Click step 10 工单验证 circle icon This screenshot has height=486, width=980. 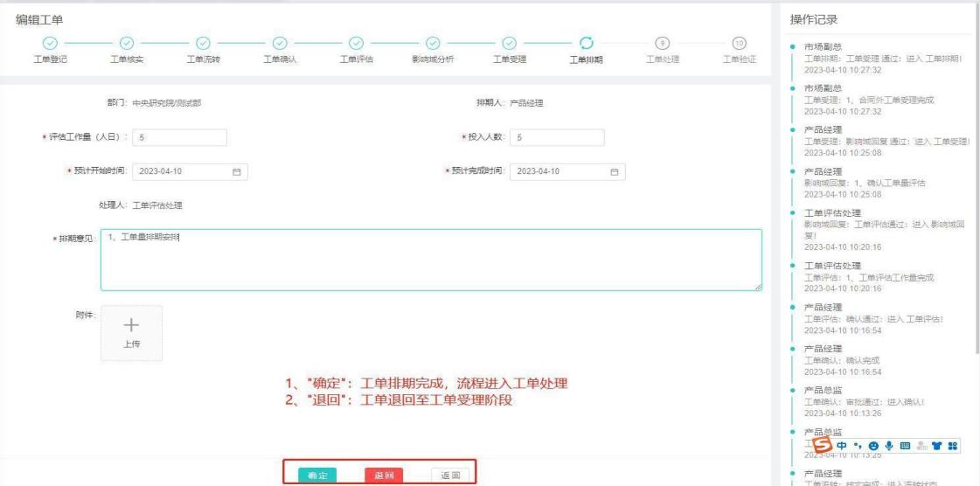pyautogui.click(x=740, y=42)
